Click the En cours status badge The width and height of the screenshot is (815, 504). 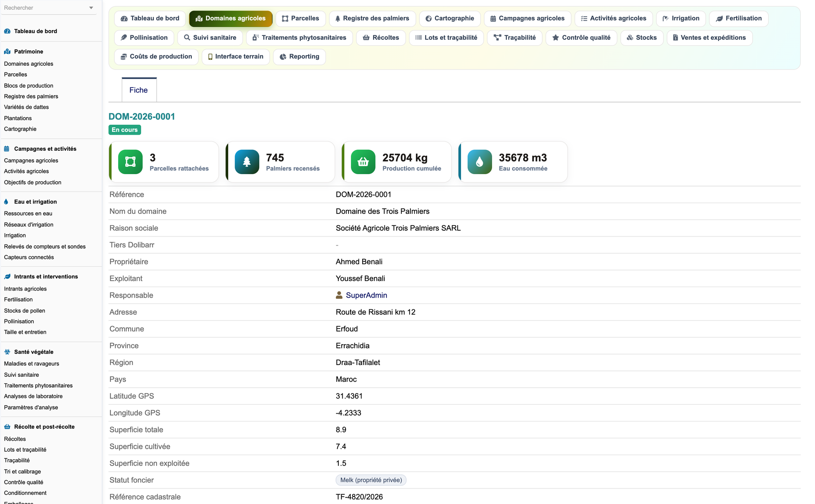coord(125,130)
